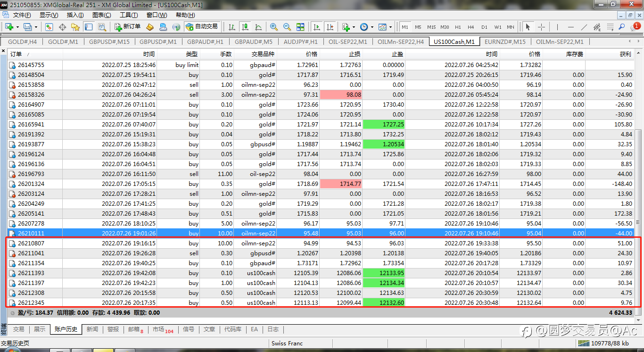Select the MN timeframe button
Viewport: 644px width, 352px height.
click(511, 27)
